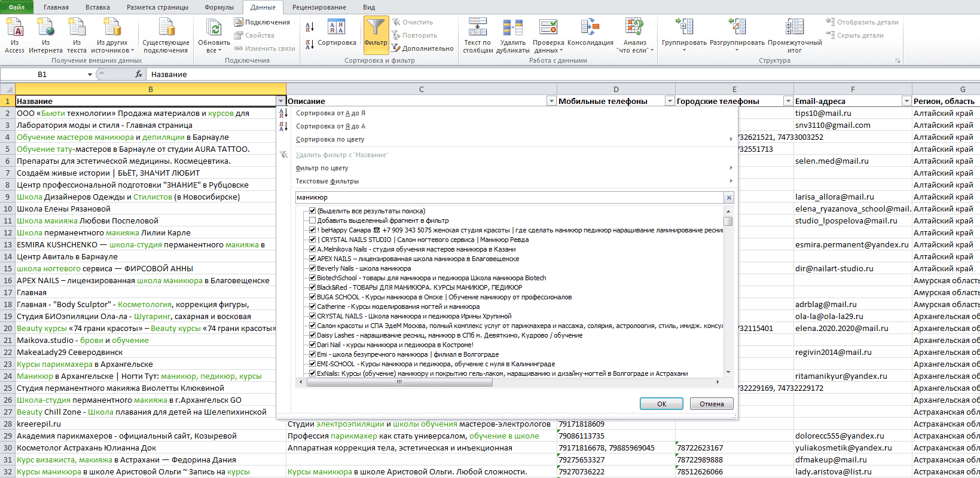Click Reapply filter in ribbon
Viewport: 980px width, 478px height.
click(x=414, y=35)
